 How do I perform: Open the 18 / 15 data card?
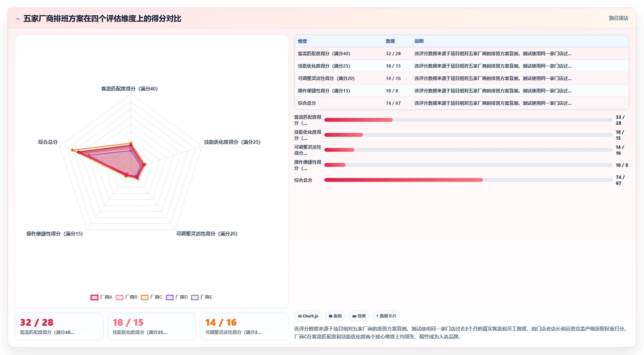[x=152, y=326]
